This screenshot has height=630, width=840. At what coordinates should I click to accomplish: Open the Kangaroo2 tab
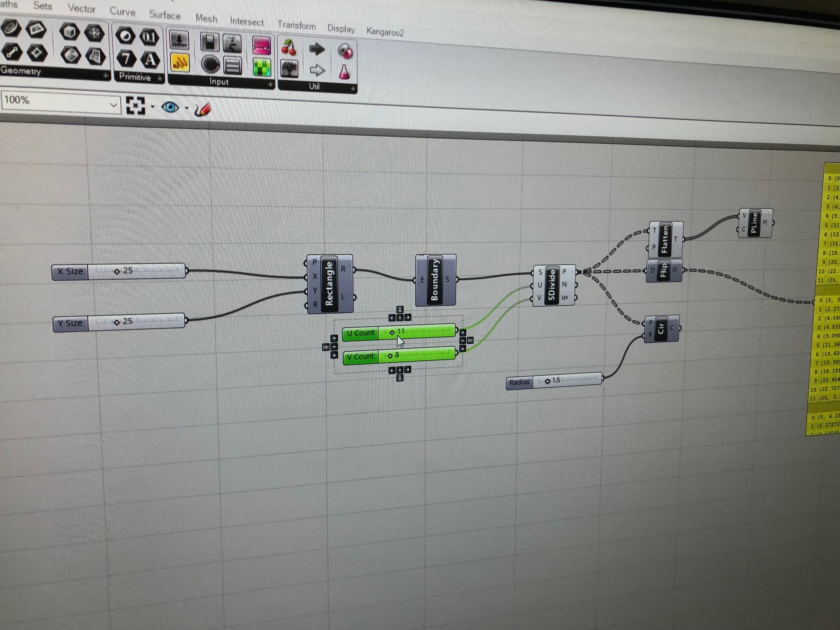[385, 32]
